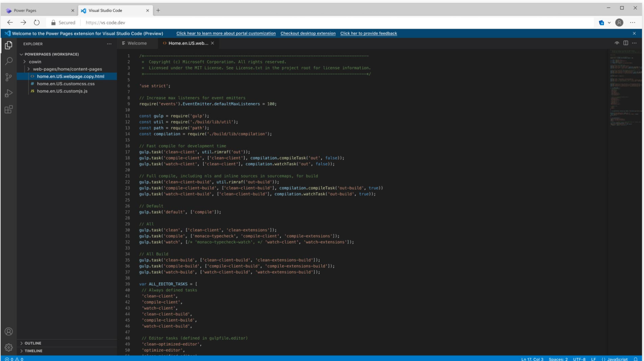Open learn more about portal customization link
644x361 pixels.
(x=226, y=33)
